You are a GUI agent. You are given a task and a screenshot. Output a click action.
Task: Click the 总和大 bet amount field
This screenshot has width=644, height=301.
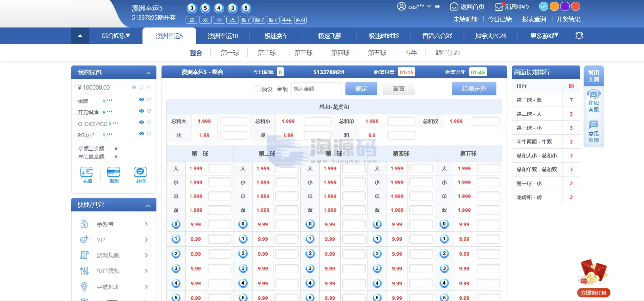(233, 121)
